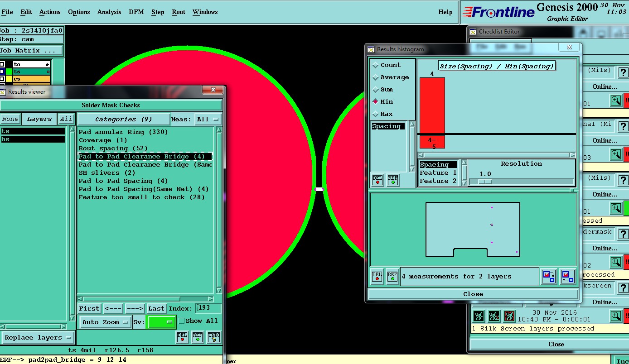The image size is (629, 364).
Task: Select the Count radio button
Action: [376, 65]
